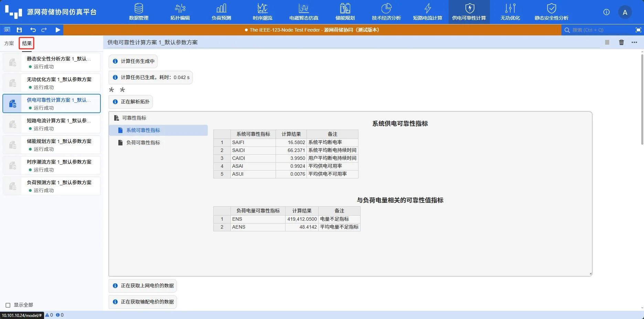Click the run play button
The width and height of the screenshot is (644, 319).
pos(58,30)
